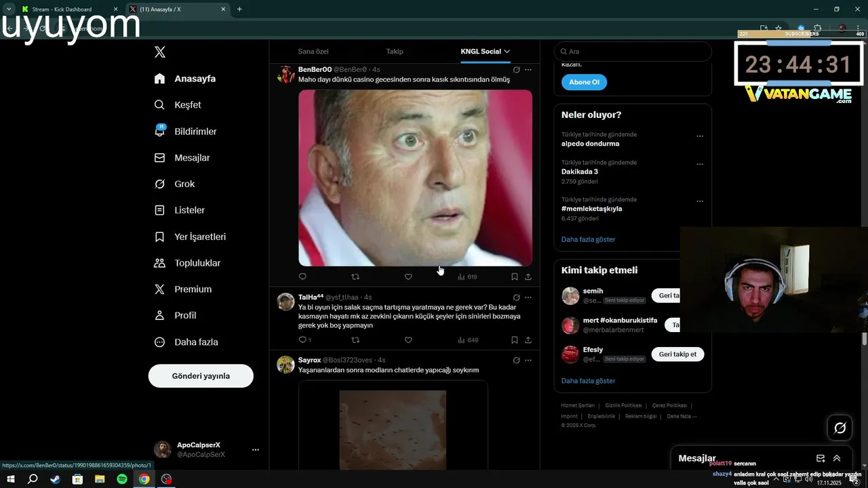
Task: Open #memleketaşkıyla trend
Action: click(x=591, y=209)
